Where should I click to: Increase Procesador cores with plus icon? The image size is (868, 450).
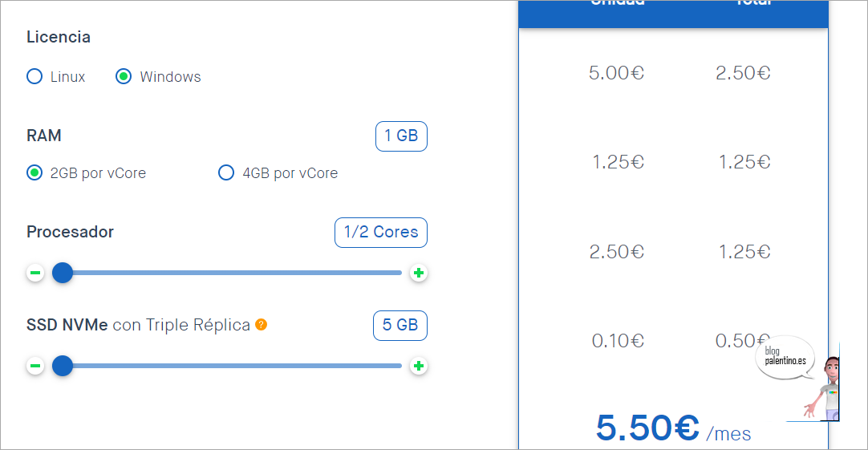tap(418, 274)
